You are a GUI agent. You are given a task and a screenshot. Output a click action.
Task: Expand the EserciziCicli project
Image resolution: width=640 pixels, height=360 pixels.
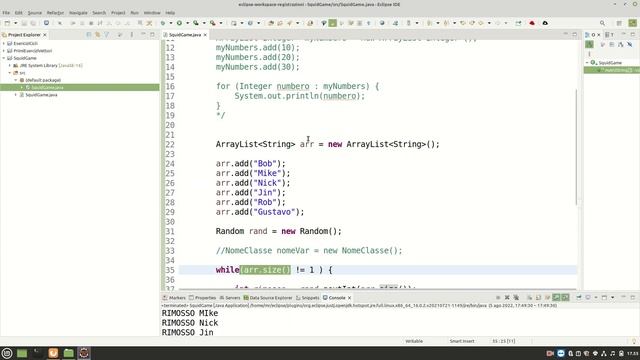tap(4, 43)
